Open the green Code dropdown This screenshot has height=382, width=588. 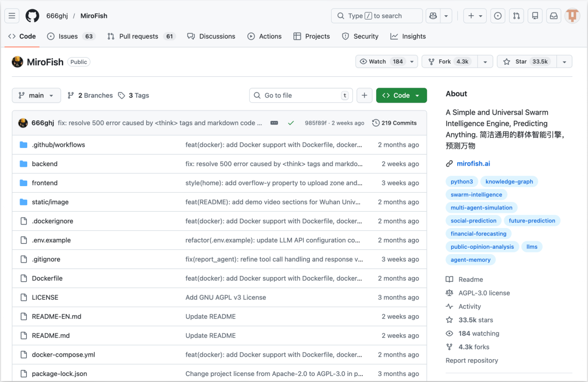[401, 95]
